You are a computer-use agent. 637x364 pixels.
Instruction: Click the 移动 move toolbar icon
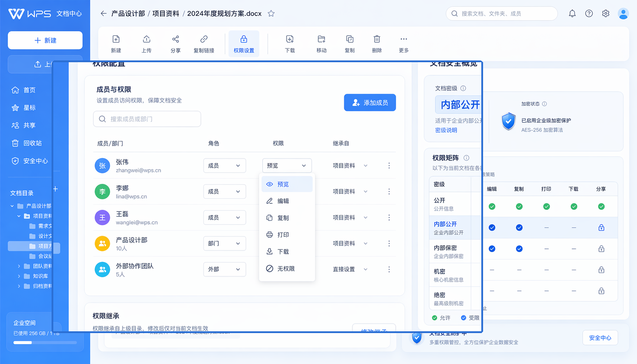pyautogui.click(x=321, y=39)
